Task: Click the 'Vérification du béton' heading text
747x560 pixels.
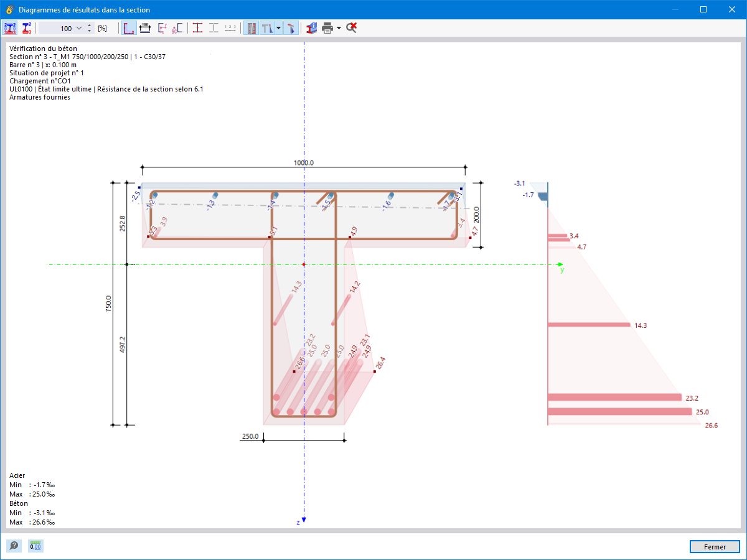Action: pos(44,49)
